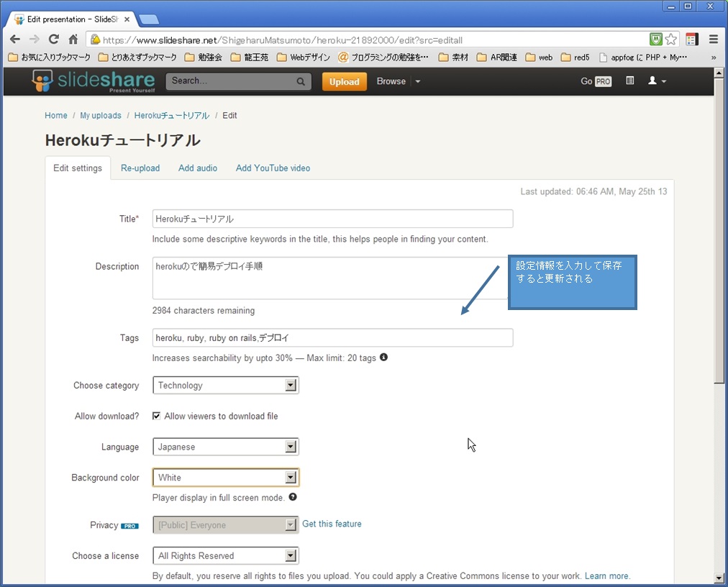Open とりあえずブックマーク folder

(137, 57)
